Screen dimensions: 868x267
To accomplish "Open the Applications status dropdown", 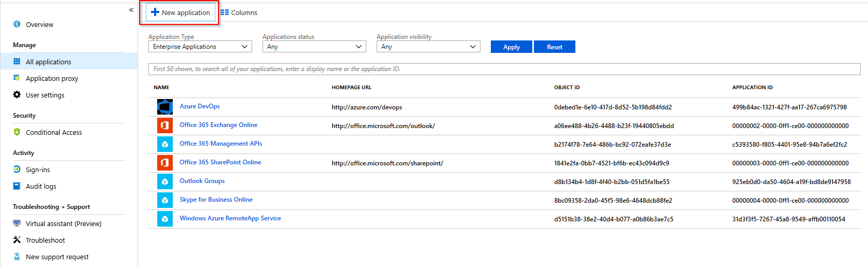I will point(314,47).
